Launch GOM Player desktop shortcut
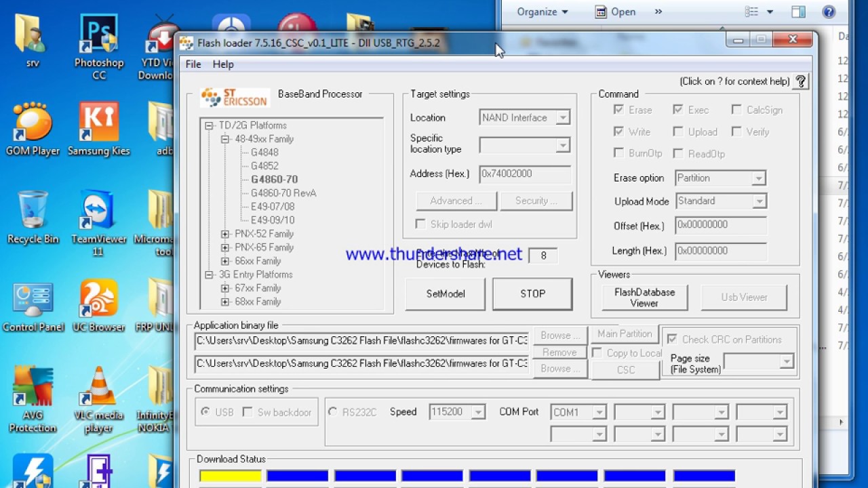The width and height of the screenshot is (868, 488). [33, 129]
